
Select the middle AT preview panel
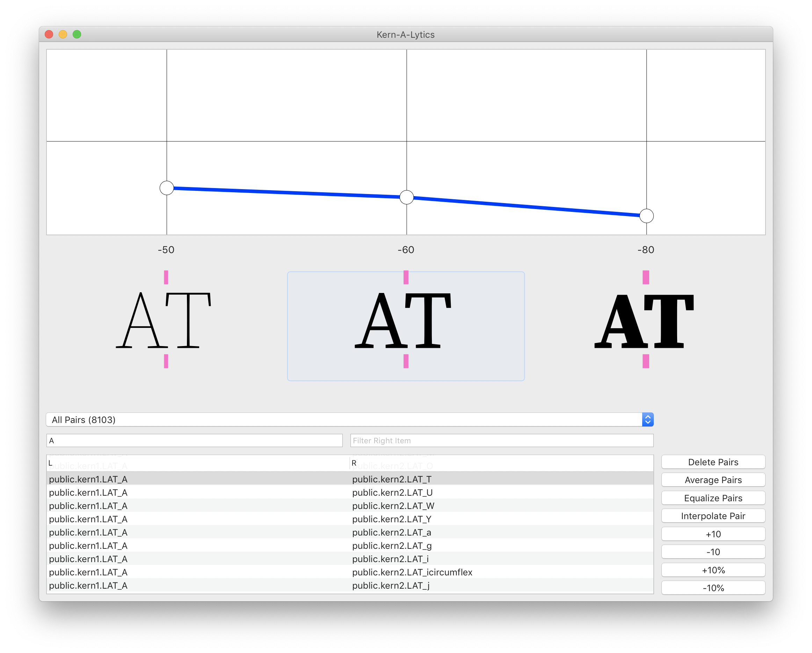[x=406, y=325]
